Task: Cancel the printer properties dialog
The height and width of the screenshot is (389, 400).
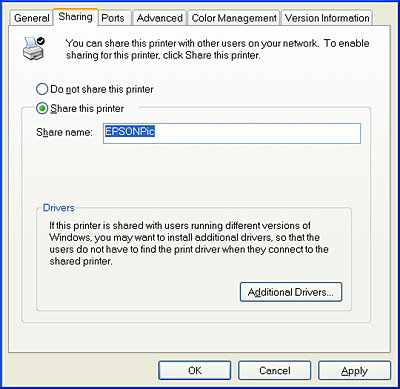Action: click(x=275, y=371)
